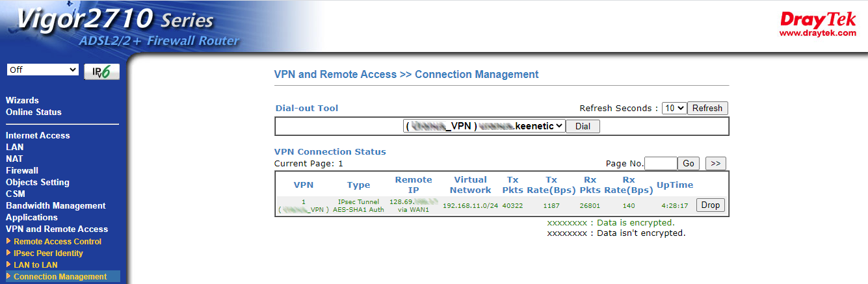Image resolution: width=868 pixels, height=284 pixels.
Task: Click the Remote IP cell via WAN1
Action: pos(414,205)
